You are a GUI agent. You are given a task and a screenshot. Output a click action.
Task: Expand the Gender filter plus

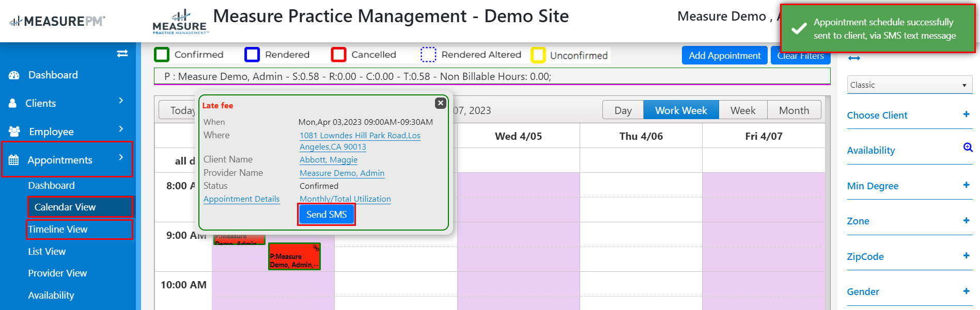point(966,291)
